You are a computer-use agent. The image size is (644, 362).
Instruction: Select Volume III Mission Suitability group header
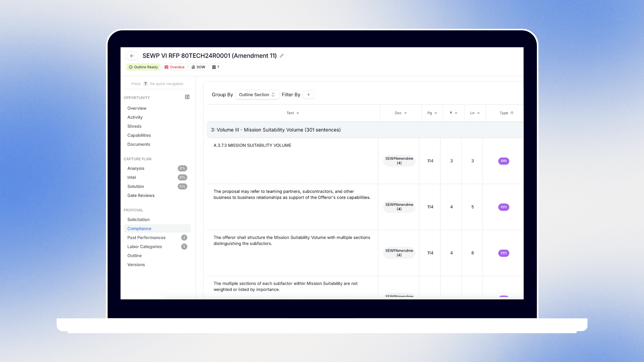(x=276, y=130)
